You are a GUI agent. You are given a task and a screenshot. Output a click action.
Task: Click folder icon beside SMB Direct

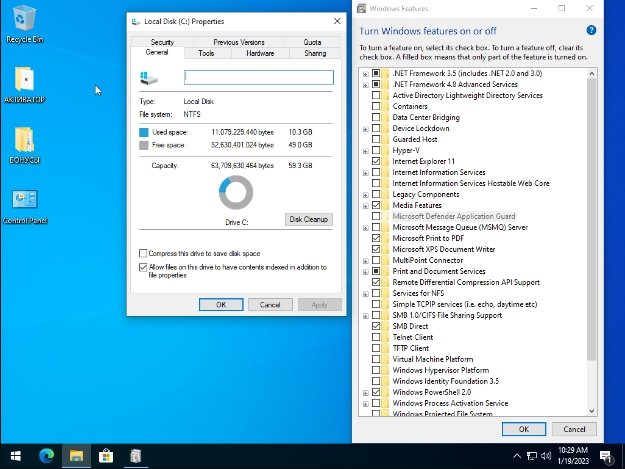click(x=385, y=326)
